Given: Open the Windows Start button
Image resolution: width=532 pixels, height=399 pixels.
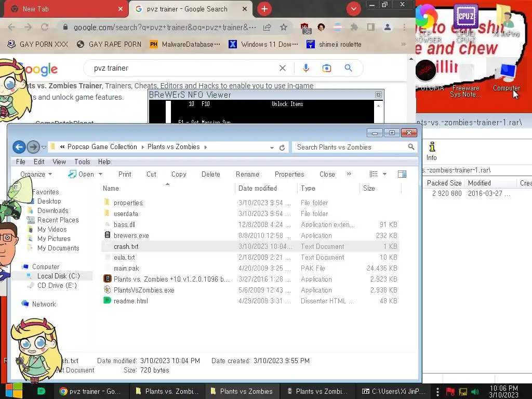Looking at the screenshot, I should pos(14,391).
